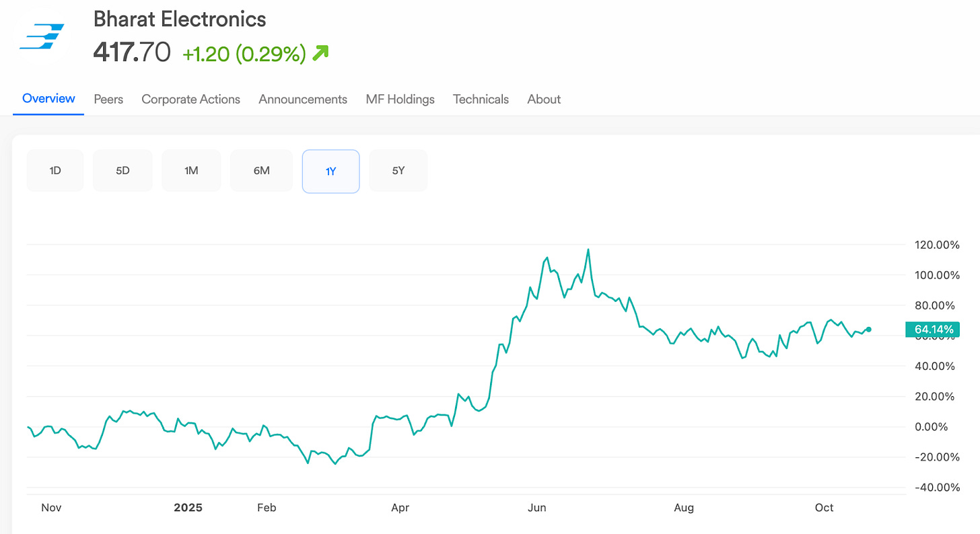Click the -40.00% axis label
The width and height of the screenshot is (980, 534).
pos(937,488)
